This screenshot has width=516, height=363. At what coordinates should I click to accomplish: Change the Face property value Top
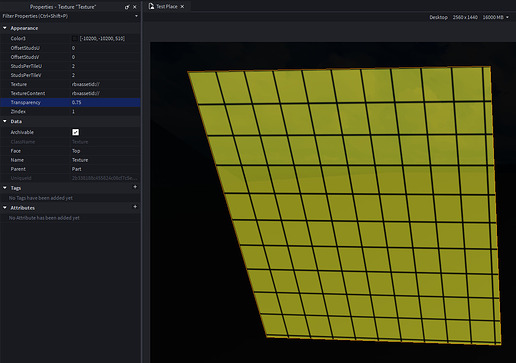tap(76, 151)
